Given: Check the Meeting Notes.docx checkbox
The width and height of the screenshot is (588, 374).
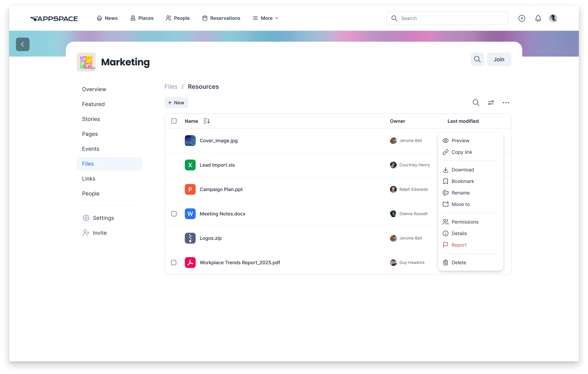Looking at the screenshot, I should (174, 214).
